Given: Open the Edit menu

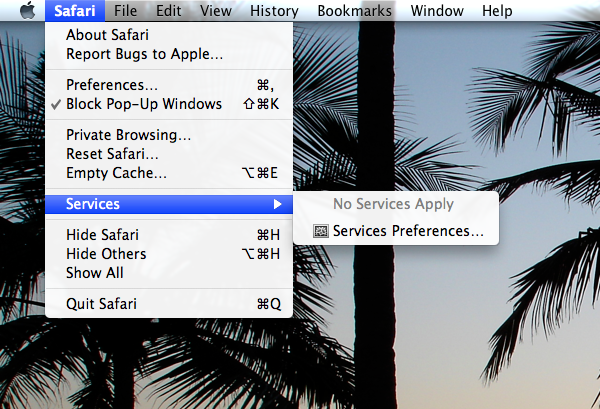Looking at the screenshot, I should [x=168, y=10].
